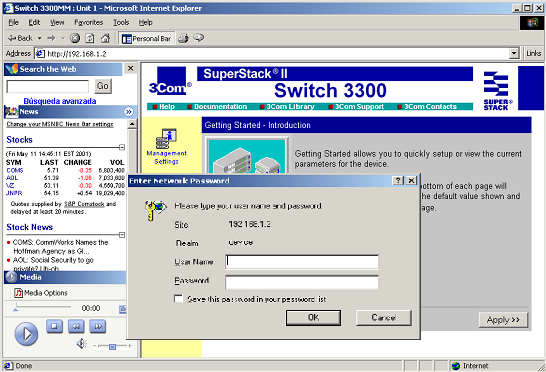Adjust the media volume slider
546x372 pixels.
tap(112, 346)
